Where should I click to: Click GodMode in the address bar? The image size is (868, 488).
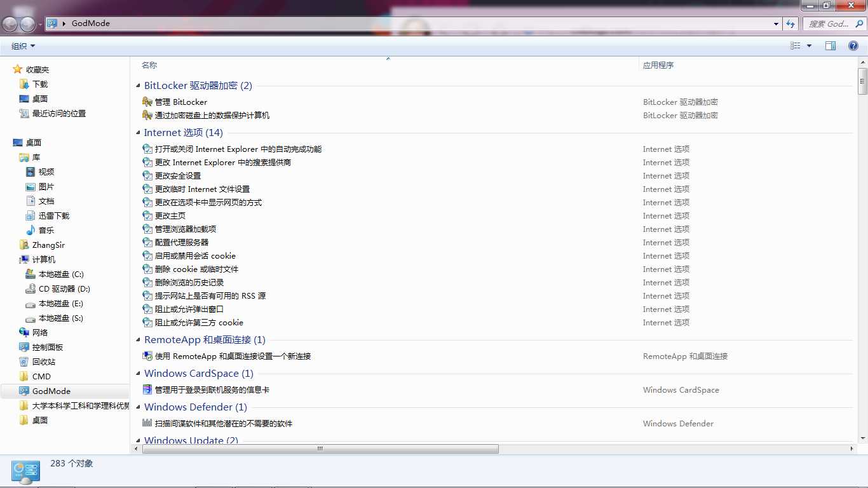point(91,24)
